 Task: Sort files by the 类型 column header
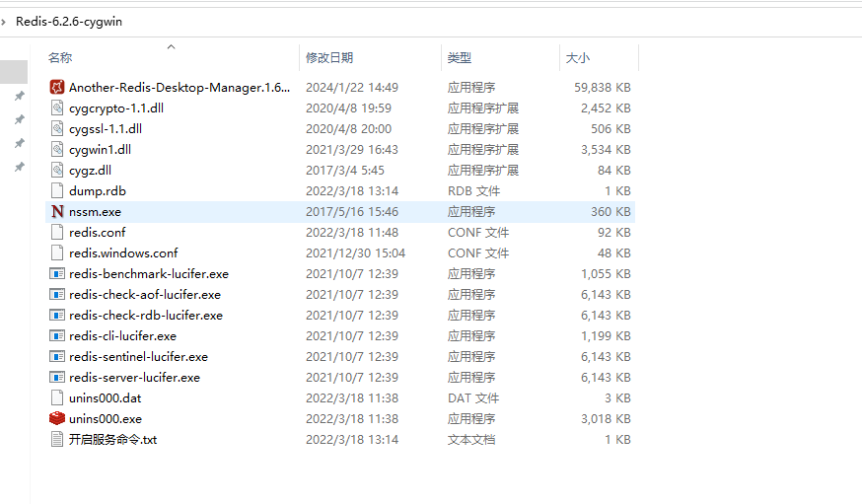pyautogui.click(x=459, y=58)
